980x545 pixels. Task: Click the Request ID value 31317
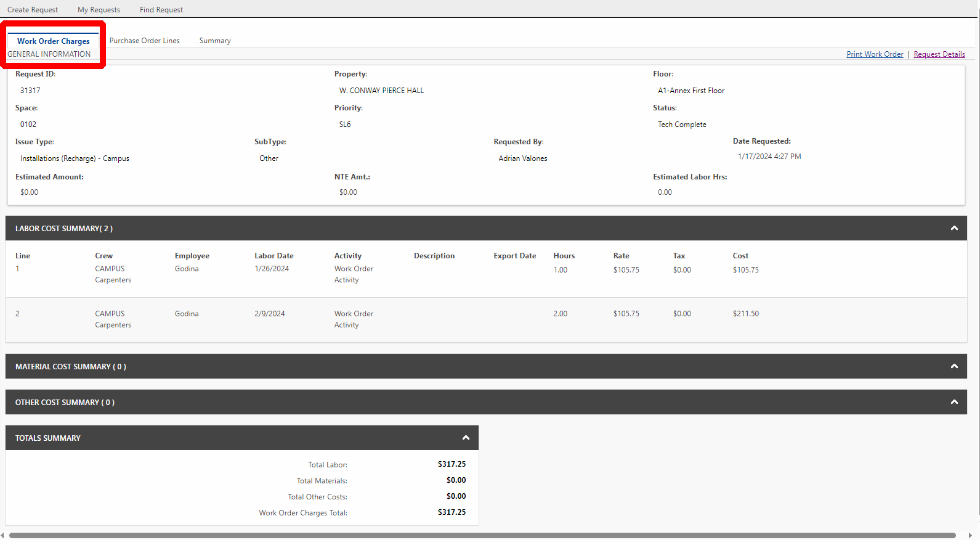click(30, 91)
